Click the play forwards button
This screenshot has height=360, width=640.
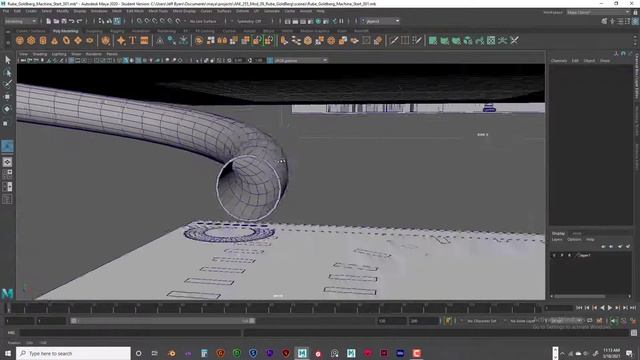[x=610, y=308]
